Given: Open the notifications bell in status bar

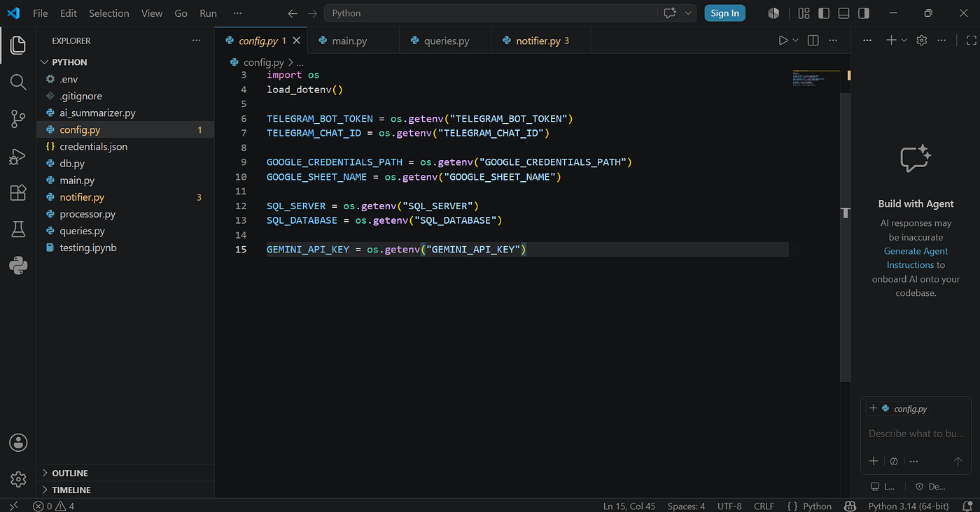Looking at the screenshot, I should point(967,506).
